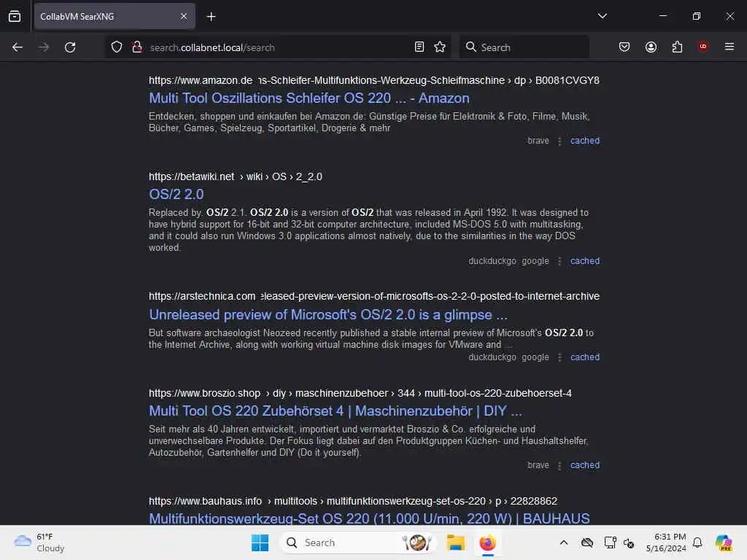Open the volume tray icon

pos(628,542)
